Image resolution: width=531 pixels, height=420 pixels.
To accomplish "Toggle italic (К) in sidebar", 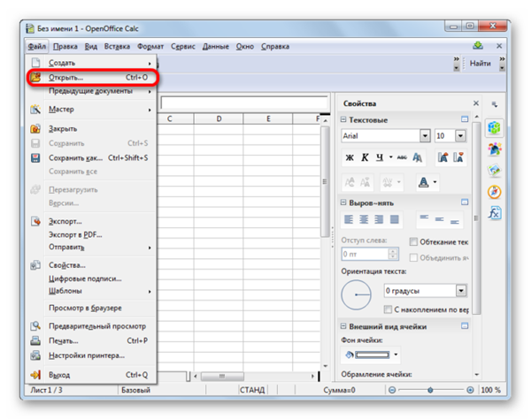I will 365,157.
